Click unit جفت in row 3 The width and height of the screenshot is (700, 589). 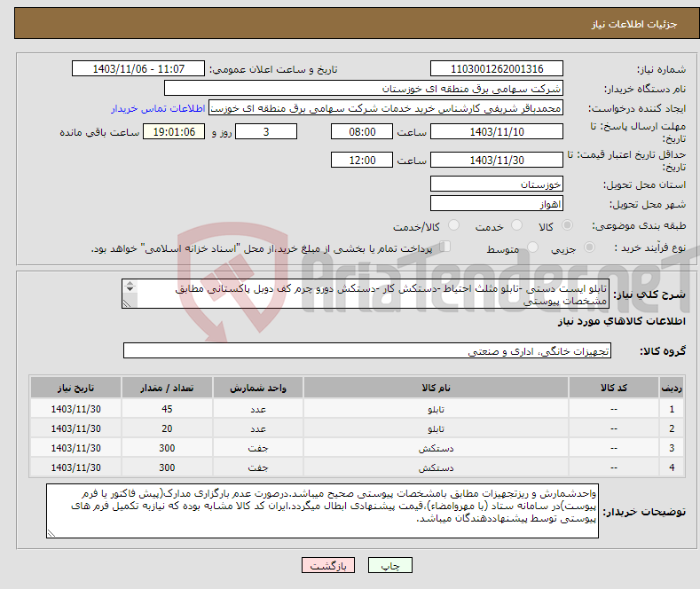point(258,449)
